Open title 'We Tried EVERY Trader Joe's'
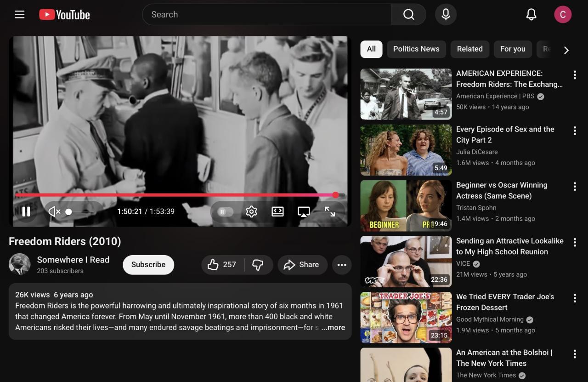Viewport: 588px width, 382px height. coord(505,302)
